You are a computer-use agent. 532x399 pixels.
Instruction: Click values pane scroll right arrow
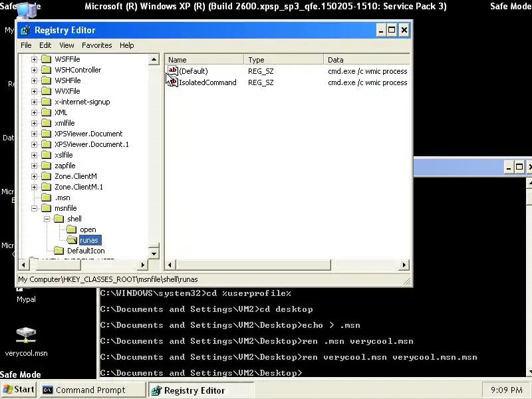click(x=404, y=265)
